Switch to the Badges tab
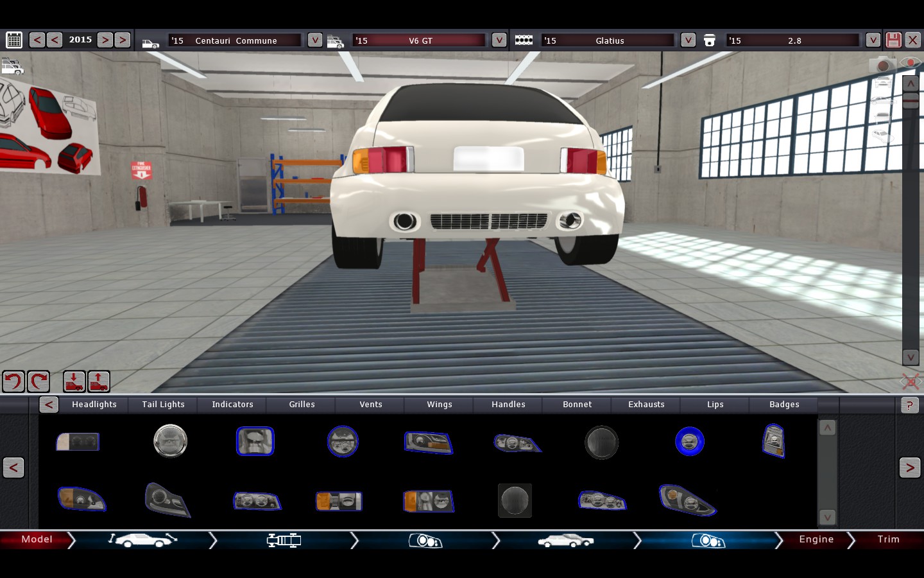The image size is (924, 578). coord(784,405)
